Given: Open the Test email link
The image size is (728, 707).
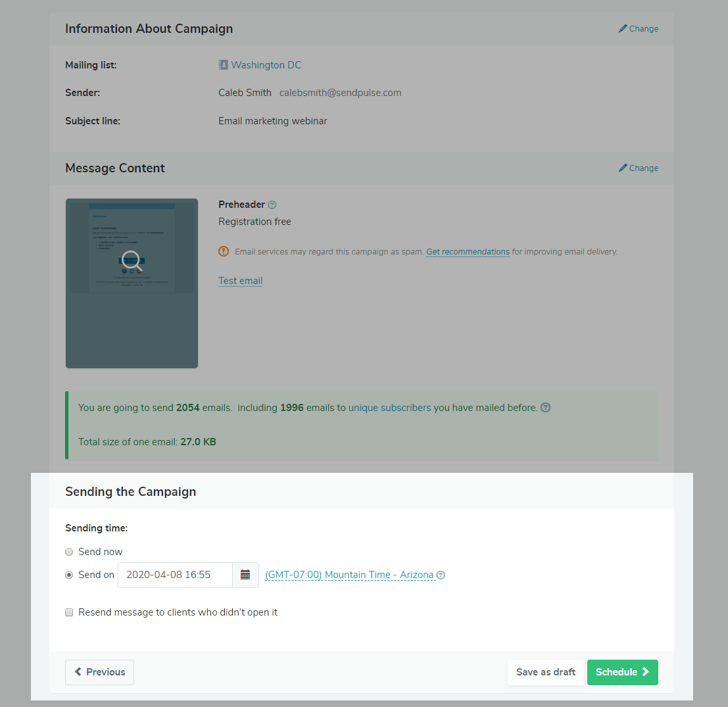Looking at the screenshot, I should 240,280.
